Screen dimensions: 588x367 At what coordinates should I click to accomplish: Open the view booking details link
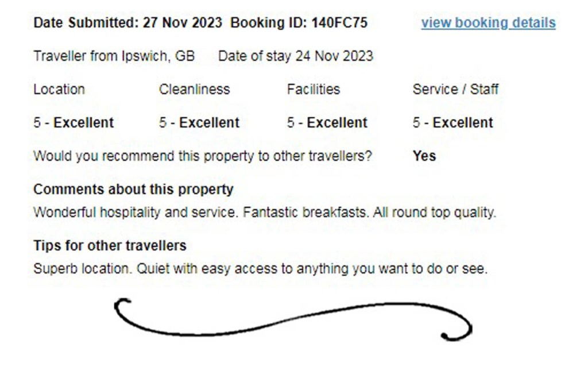[x=488, y=23]
